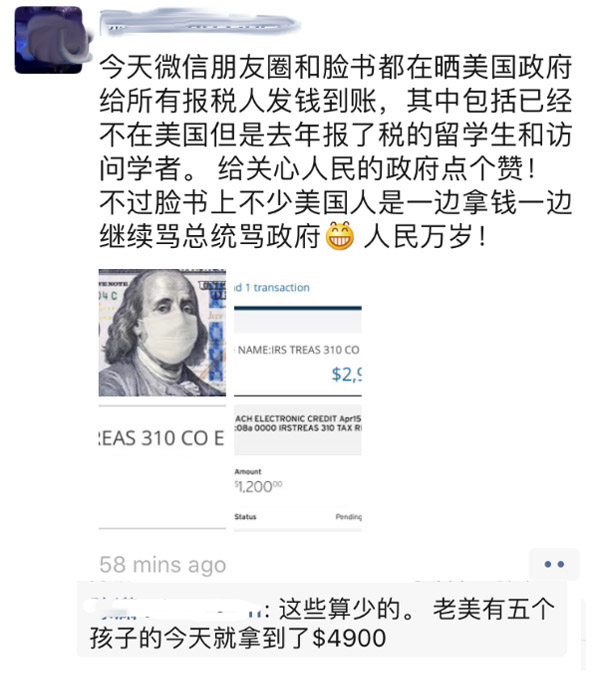The height and width of the screenshot is (674, 600).
Task: Tap the white mask on Franklin's face
Action: click(x=171, y=337)
